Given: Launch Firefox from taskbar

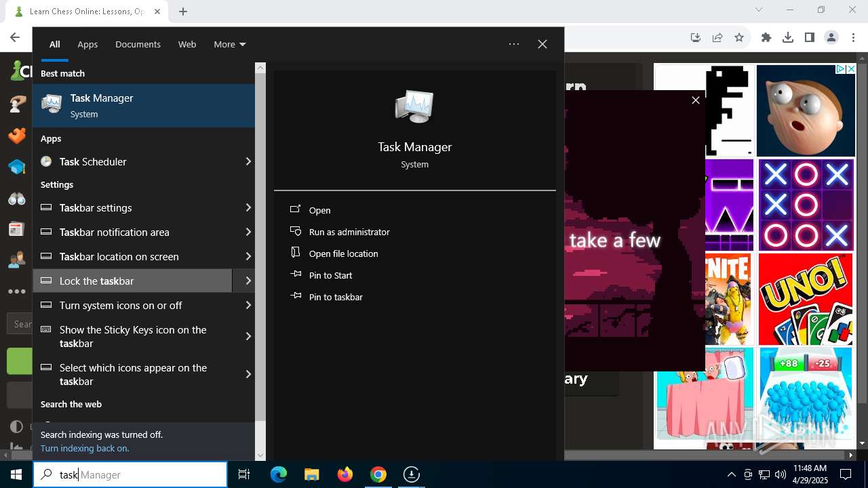Looking at the screenshot, I should click(x=345, y=474).
